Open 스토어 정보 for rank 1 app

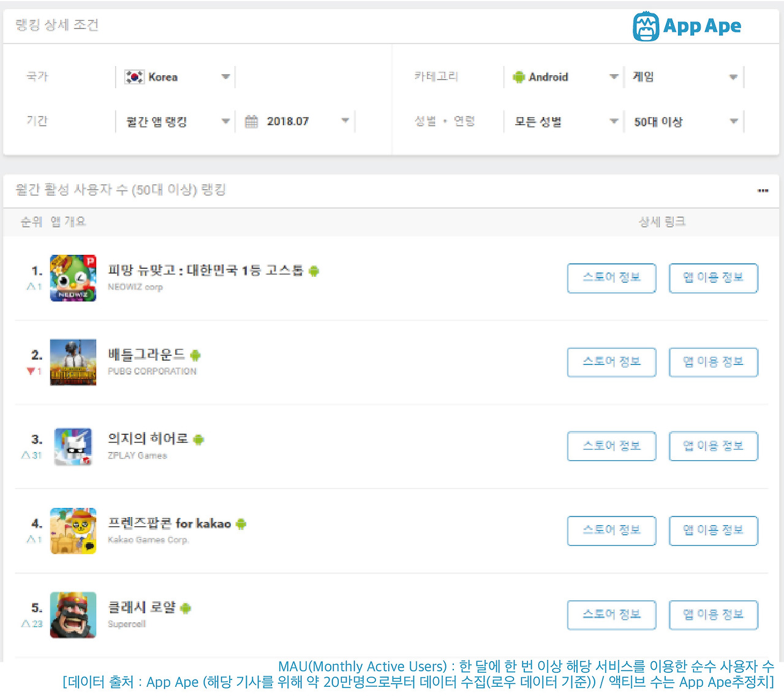pos(611,278)
